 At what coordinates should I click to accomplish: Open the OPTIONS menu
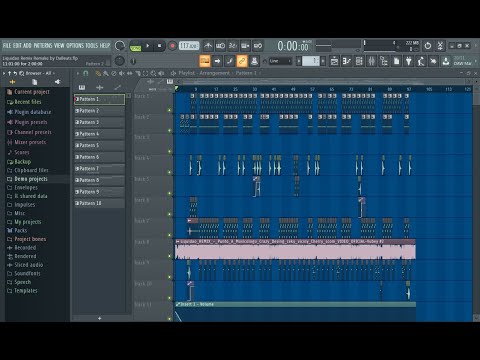[75, 46]
